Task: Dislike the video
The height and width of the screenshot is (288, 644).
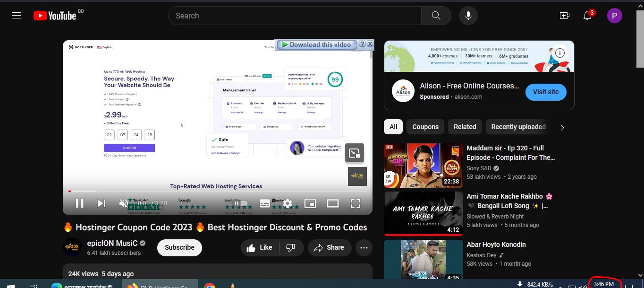Action: point(291,247)
